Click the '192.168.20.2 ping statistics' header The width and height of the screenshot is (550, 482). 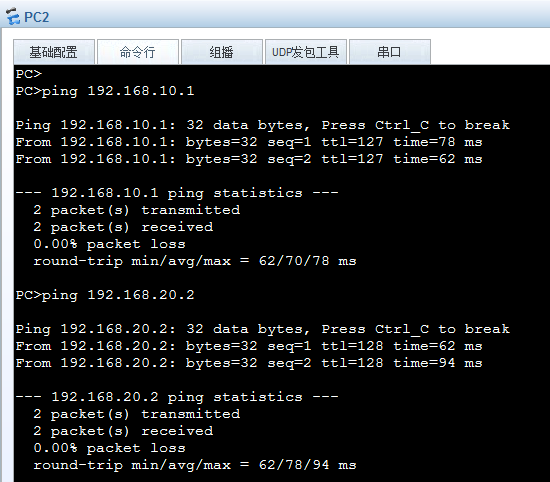177,397
